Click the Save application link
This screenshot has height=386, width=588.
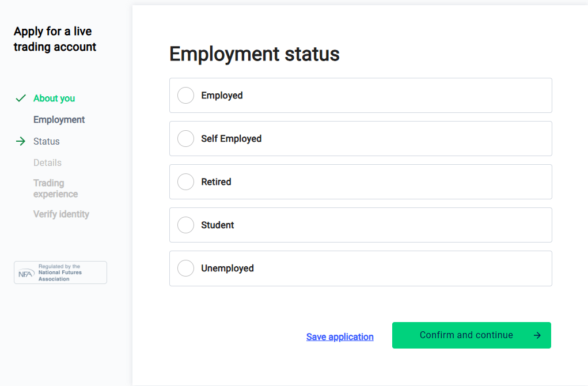[340, 337]
